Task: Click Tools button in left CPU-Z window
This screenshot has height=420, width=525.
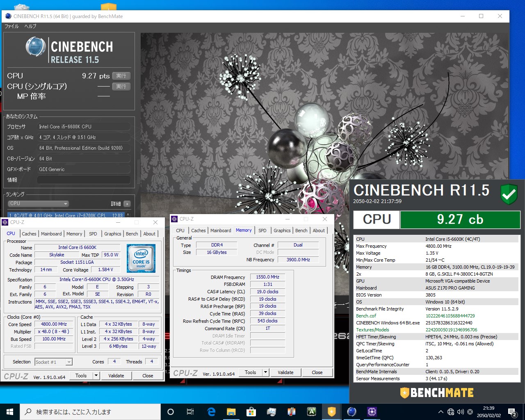Action: (81, 375)
